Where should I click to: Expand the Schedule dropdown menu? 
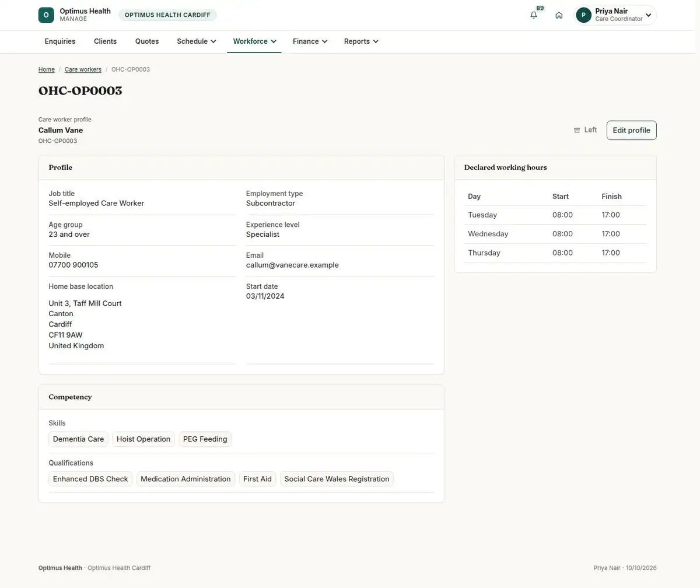tap(197, 41)
